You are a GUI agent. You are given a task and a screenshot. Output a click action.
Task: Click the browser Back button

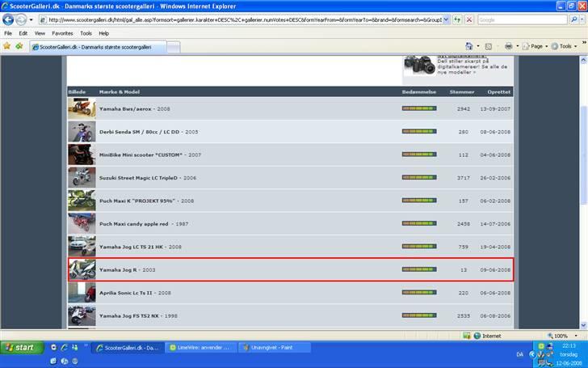click(9, 19)
